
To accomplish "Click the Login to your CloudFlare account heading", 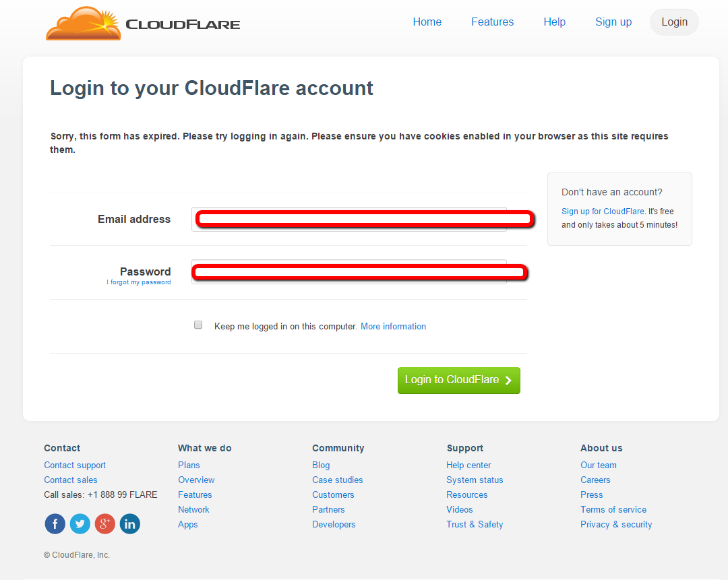I will tap(212, 88).
